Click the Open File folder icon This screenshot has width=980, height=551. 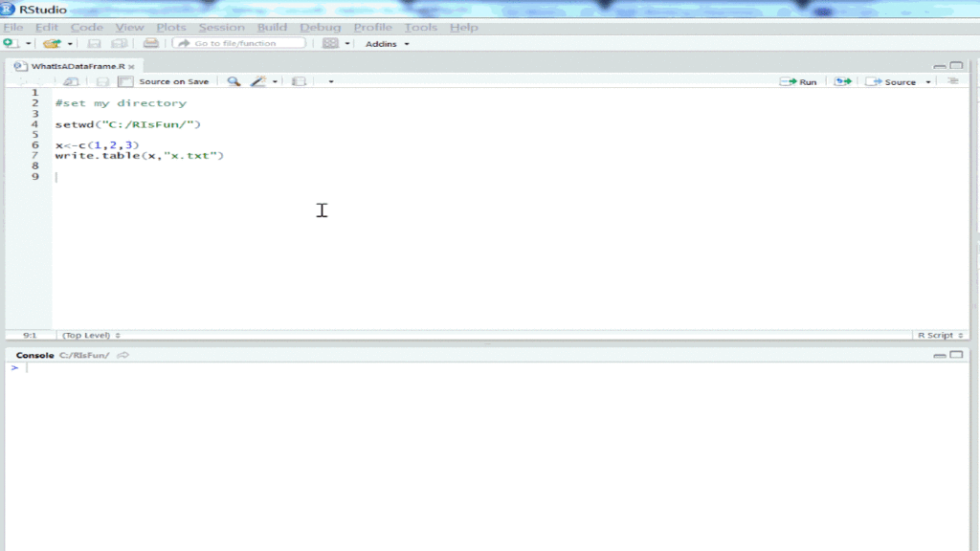click(52, 43)
